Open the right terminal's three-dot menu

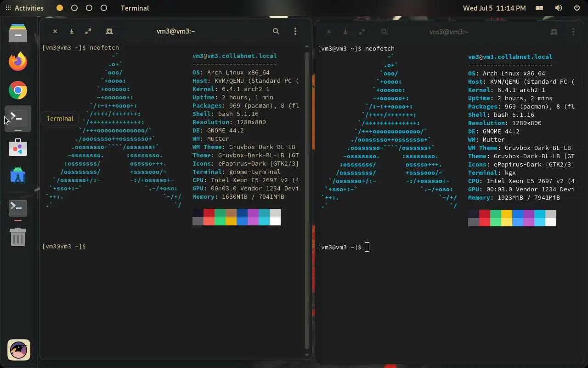pos(573,32)
